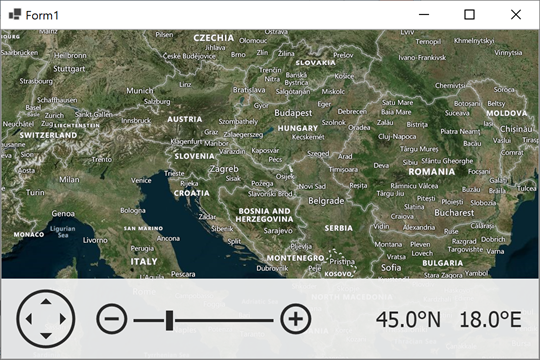Screen dimensions: 540x360
Task: Click the Sofia city label
Action: click(391, 268)
